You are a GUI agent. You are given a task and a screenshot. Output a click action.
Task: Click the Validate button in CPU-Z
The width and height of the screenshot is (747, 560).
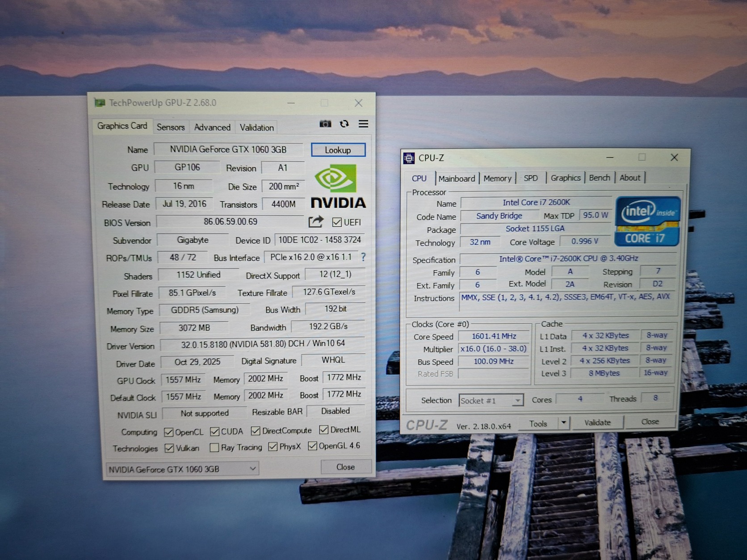(x=597, y=422)
